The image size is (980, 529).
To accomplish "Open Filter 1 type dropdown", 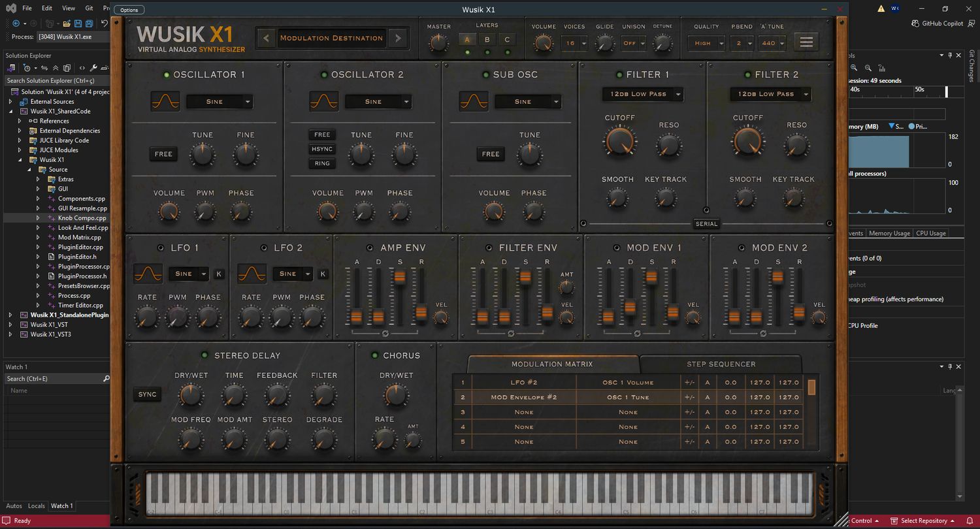I will 643,94.
